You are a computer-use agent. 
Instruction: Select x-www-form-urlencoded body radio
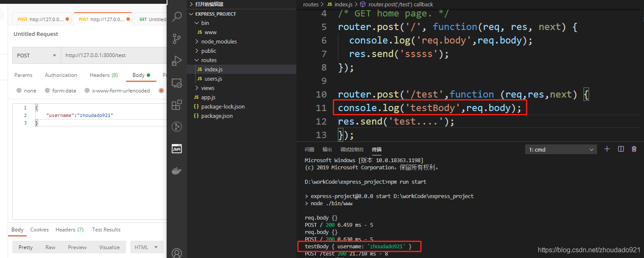87,90
